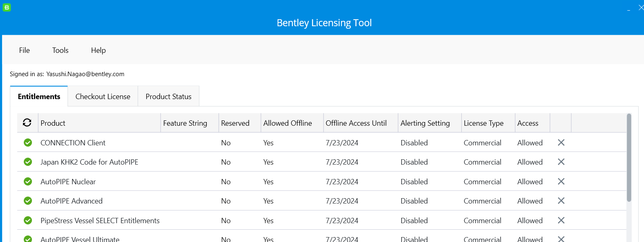Image resolution: width=644 pixels, height=242 pixels.
Task: Click the 7/23/2024 date for CONNECTION Client
Action: point(342,143)
